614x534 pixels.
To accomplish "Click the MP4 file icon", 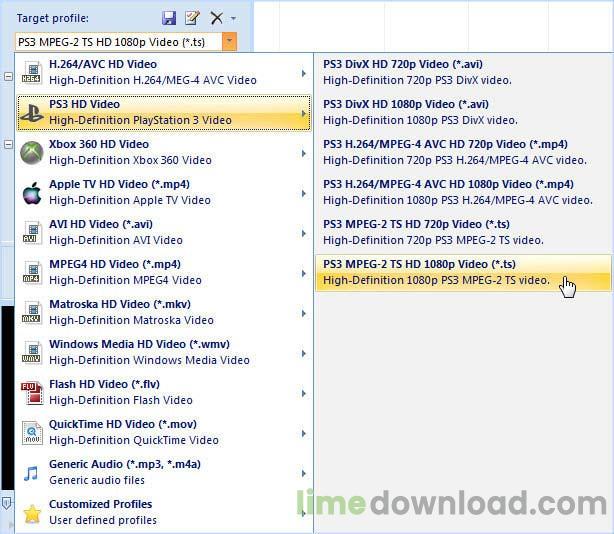I will 31,273.
